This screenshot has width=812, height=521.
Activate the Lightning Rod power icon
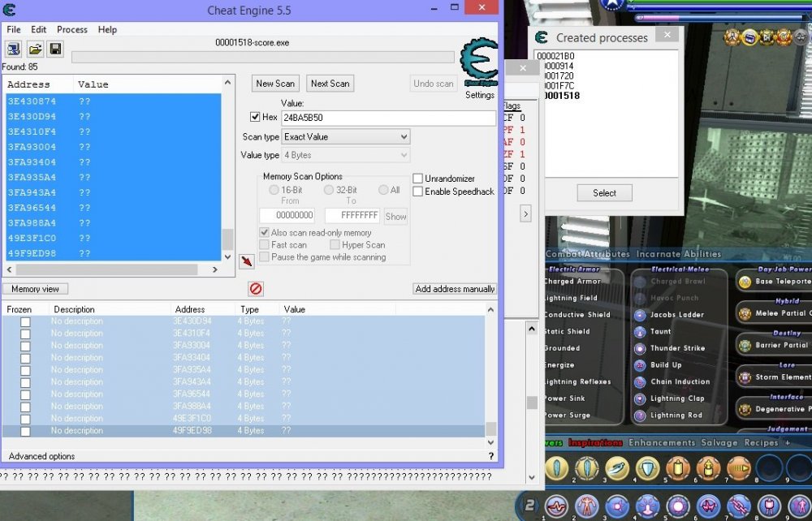[640, 416]
